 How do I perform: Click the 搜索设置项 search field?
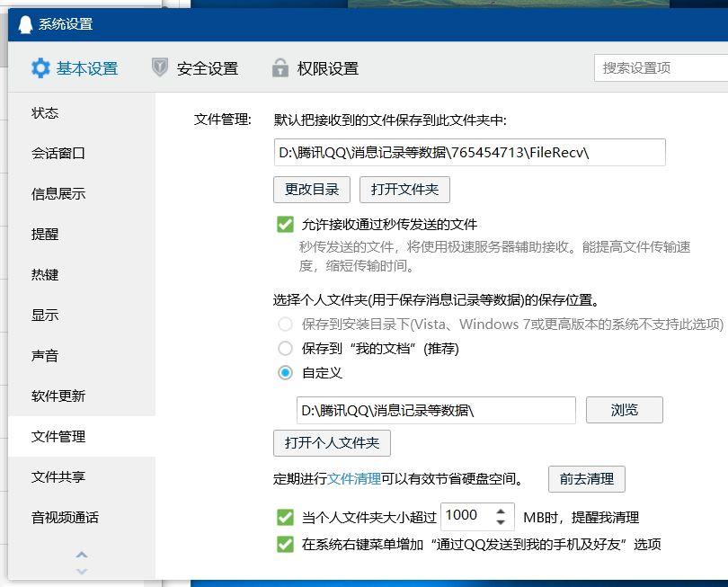tap(661, 68)
